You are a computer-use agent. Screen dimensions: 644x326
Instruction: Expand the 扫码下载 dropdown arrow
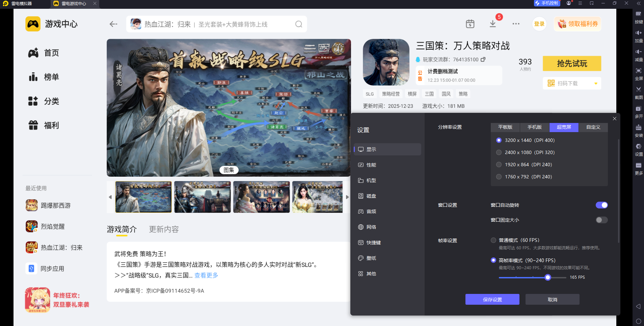point(596,83)
